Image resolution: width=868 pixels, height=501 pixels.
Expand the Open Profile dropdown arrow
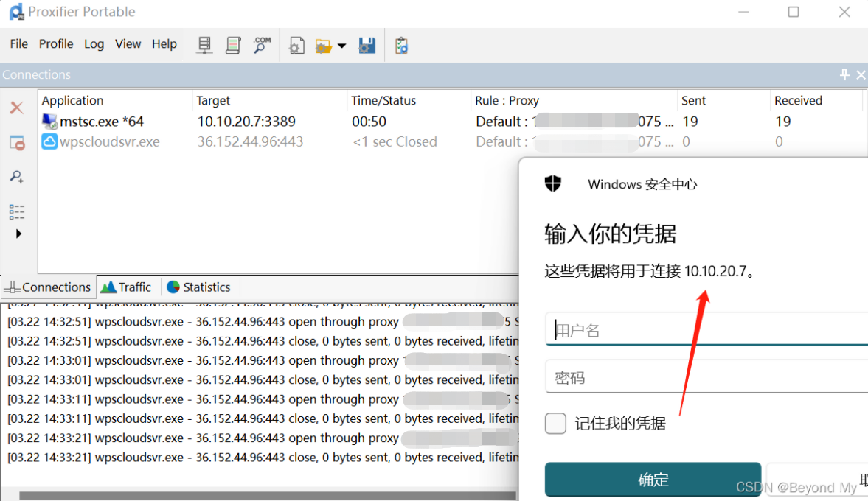342,46
